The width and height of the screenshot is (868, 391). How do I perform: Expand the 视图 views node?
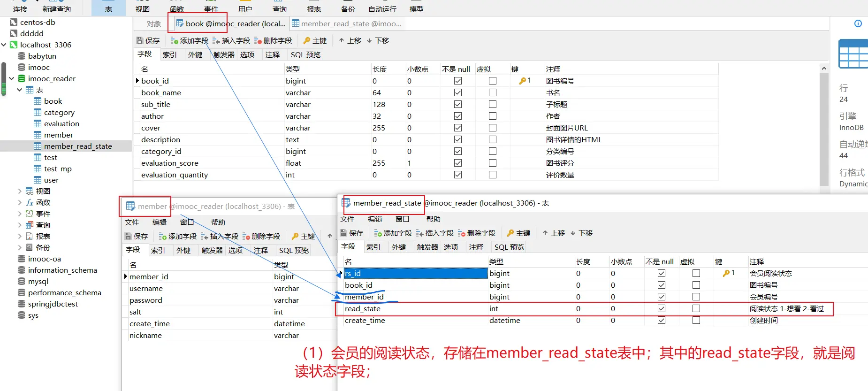point(20,191)
